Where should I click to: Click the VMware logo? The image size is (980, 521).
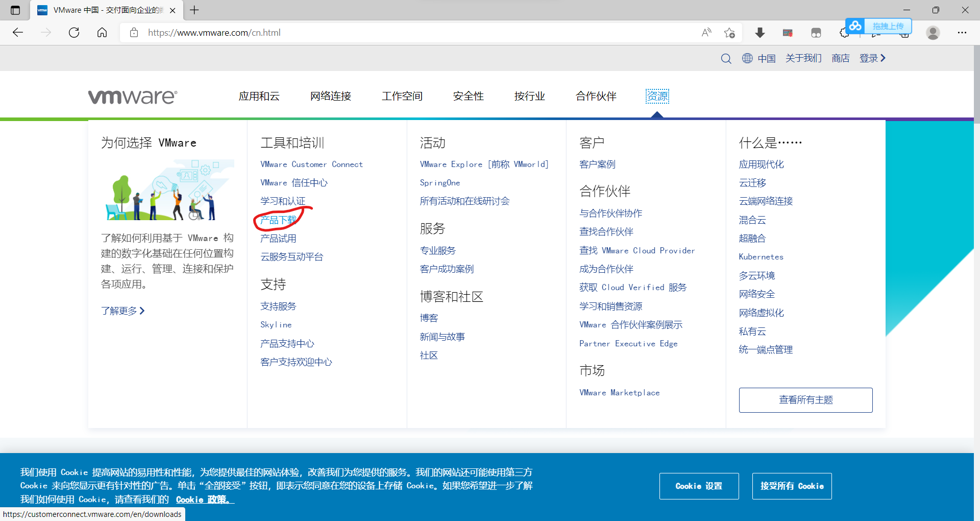point(133,97)
